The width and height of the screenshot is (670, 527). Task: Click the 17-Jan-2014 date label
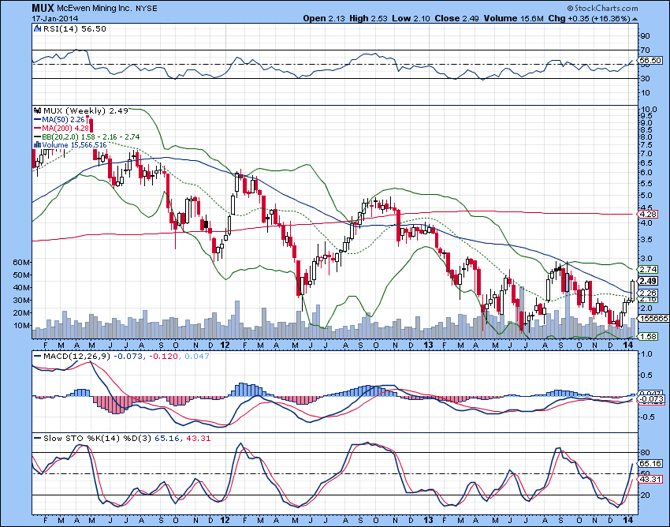(x=54, y=18)
